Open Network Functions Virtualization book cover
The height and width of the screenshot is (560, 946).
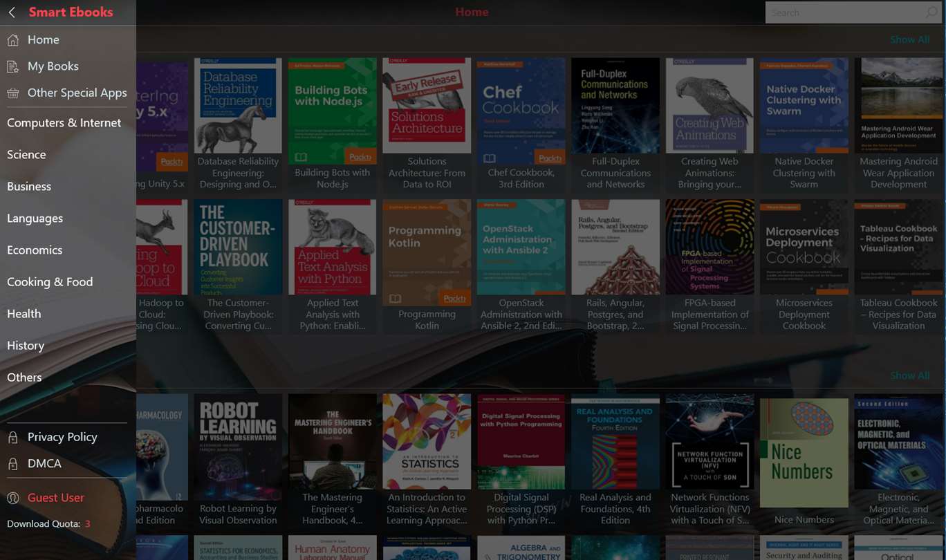pos(709,442)
